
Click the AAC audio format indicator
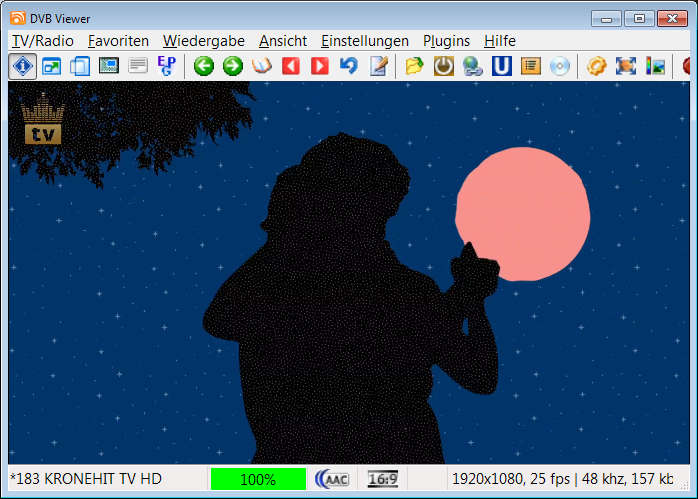pos(332,479)
